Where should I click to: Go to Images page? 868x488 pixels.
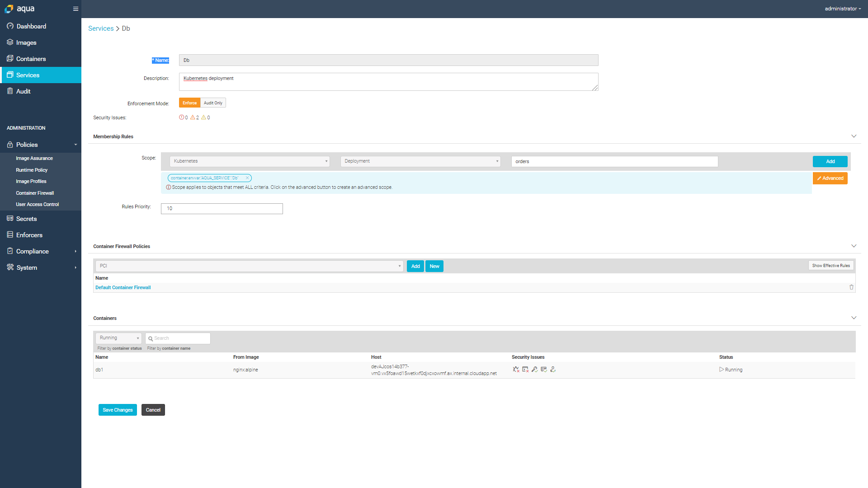[x=26, y=42]
